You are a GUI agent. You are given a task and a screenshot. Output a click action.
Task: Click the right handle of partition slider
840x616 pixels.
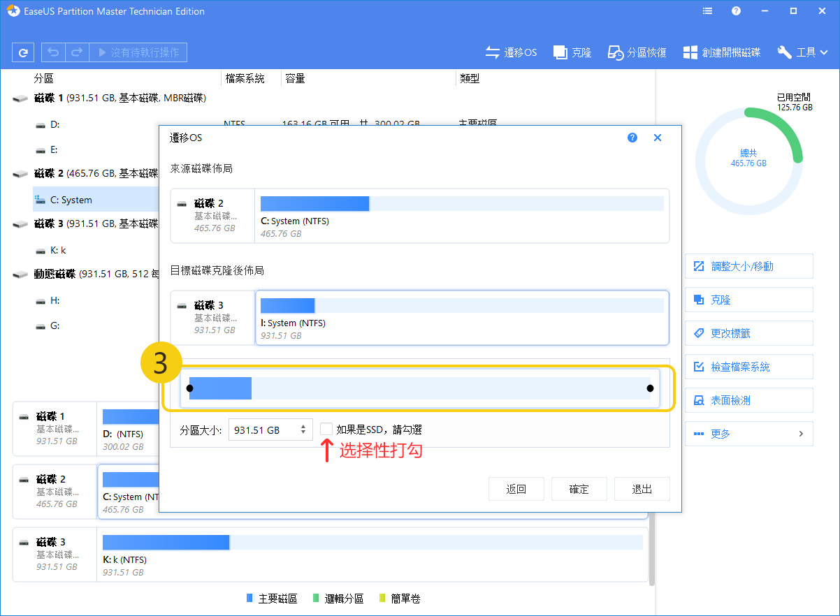pos(650,388)
